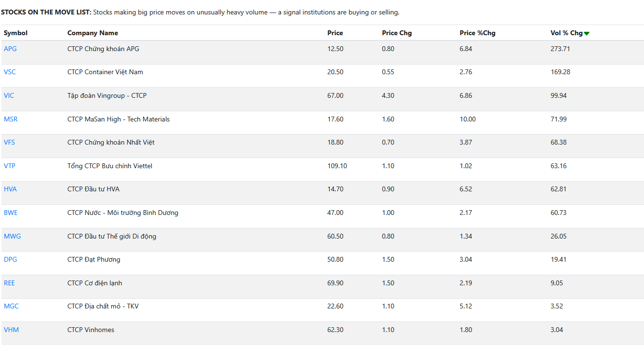Click VTP price value 109.10
The height and width of the screenshot is (347, 644).
(x=337, y=166)
